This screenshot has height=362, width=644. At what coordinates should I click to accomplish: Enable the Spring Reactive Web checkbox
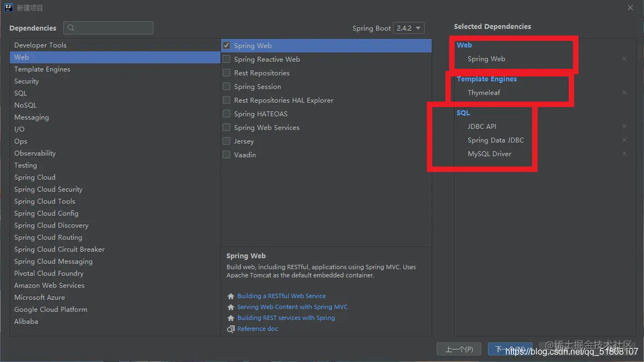(226, 59)
